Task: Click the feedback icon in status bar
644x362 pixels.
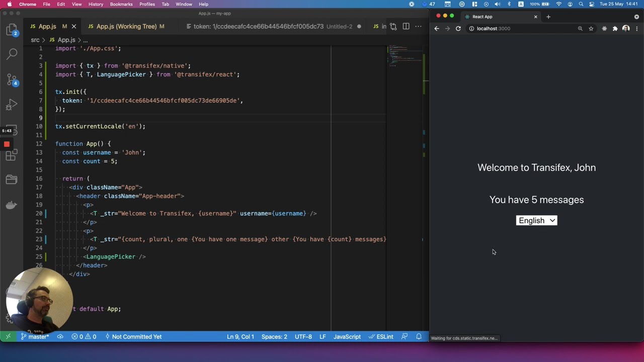Action: (x=405, y=336)
